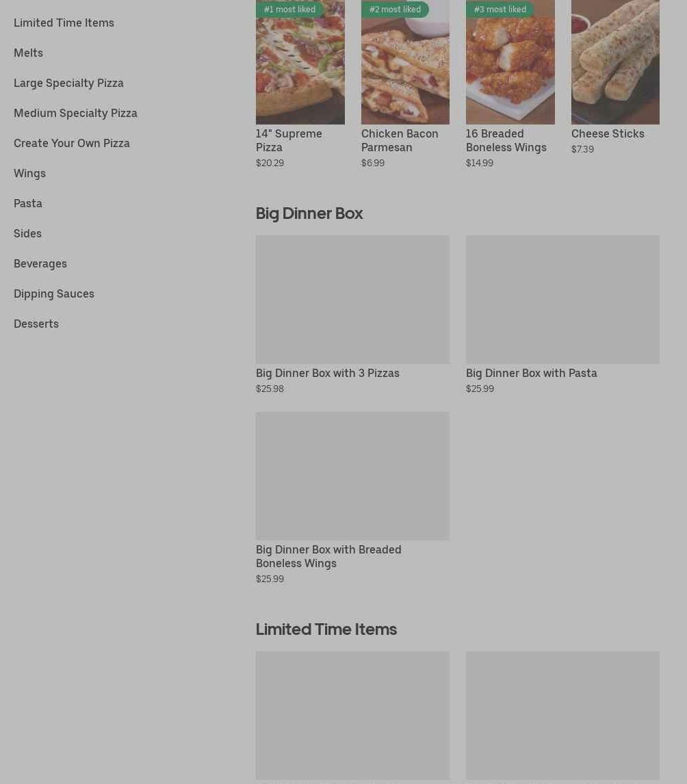Select the Cheese Sticks item image
Screen dimensions: 687x784
[615, 62]
